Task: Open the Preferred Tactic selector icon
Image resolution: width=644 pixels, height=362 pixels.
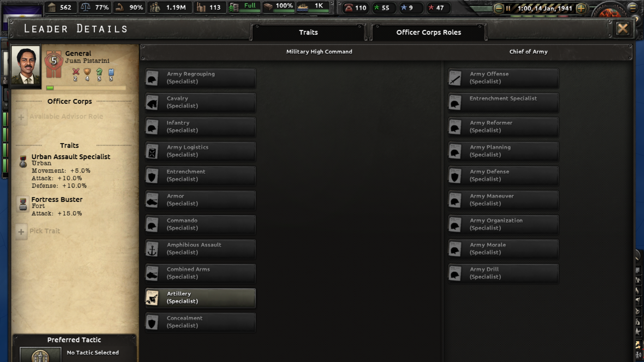Action: click(40, 355)
